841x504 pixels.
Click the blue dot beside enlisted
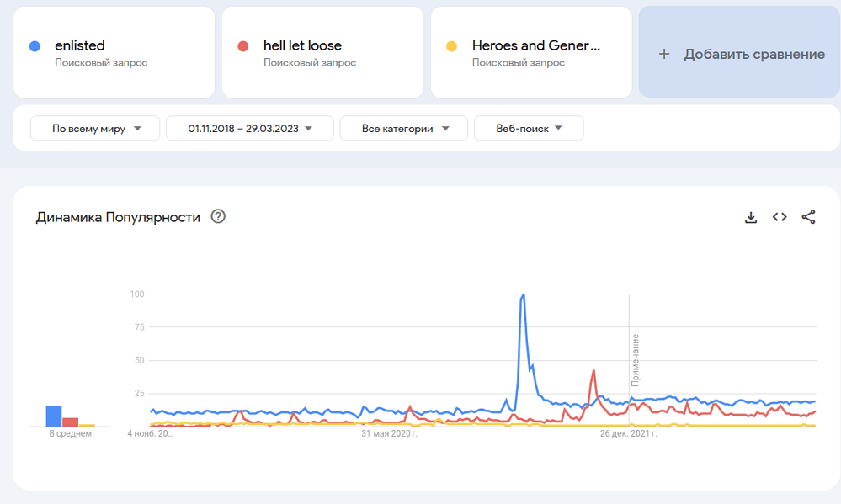coord(35,46)
